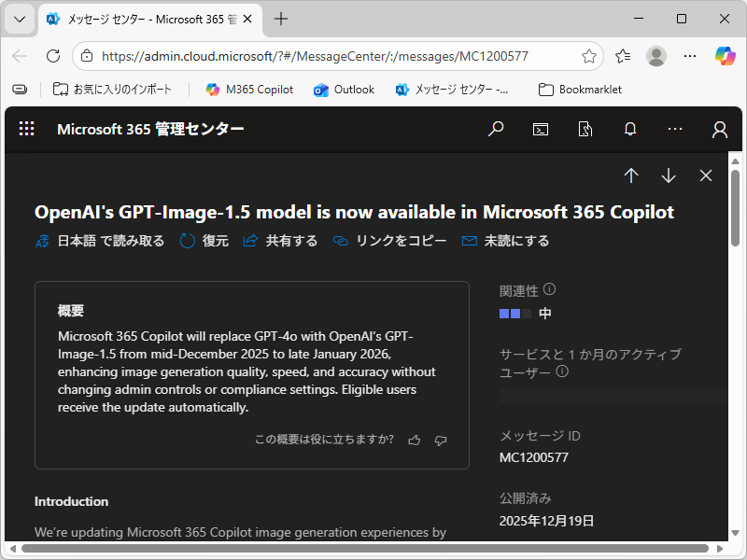Give thumbs down to the summary
Screen dimensions: 747x560
coord(441,440)
